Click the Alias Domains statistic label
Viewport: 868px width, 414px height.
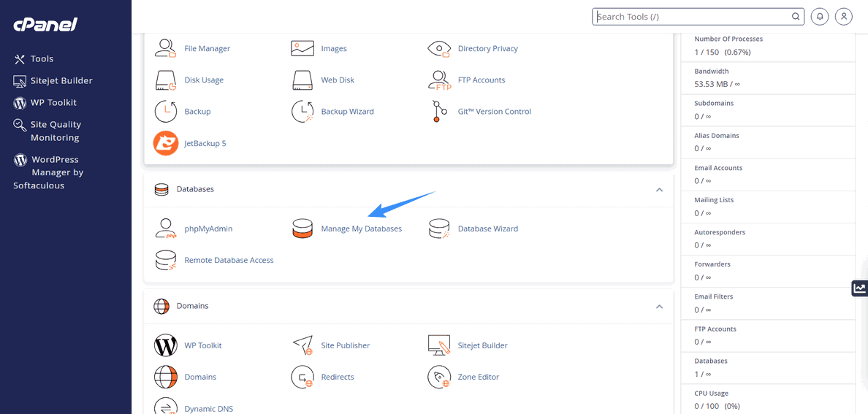coord(716,136)
